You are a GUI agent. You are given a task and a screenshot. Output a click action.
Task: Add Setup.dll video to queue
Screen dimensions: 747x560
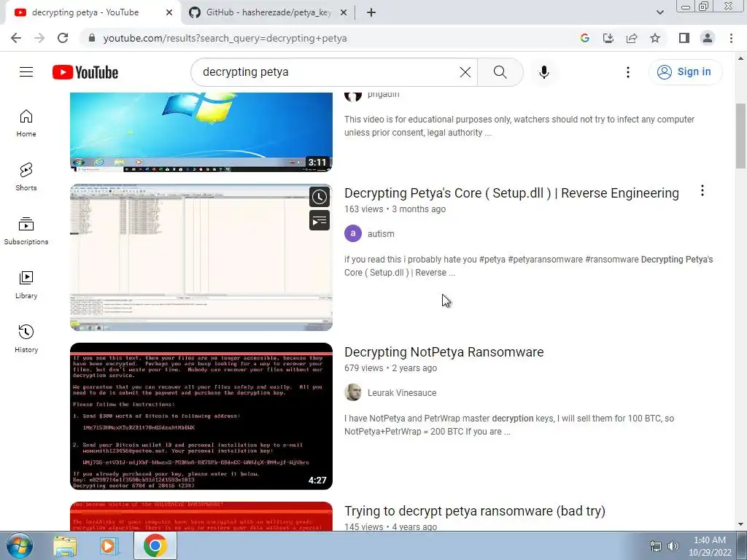[x=320, y=221]
